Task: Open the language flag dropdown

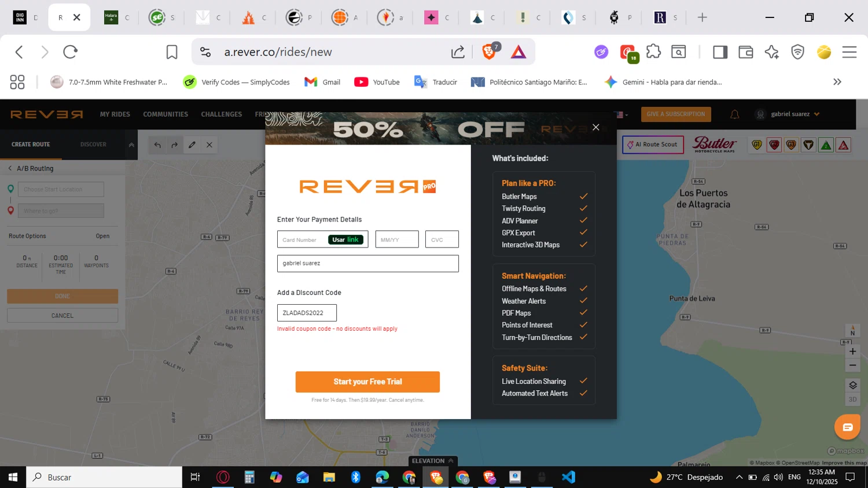Action: pos(621,114)
